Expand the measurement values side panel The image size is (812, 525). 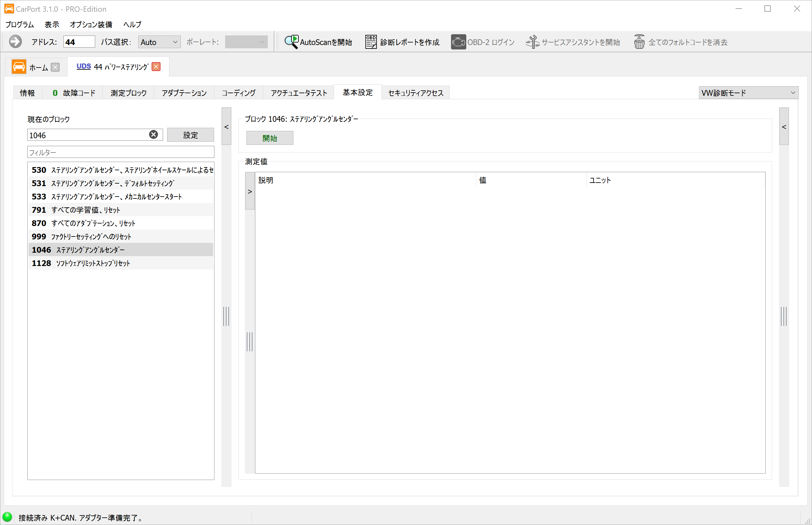pos(250,191)
